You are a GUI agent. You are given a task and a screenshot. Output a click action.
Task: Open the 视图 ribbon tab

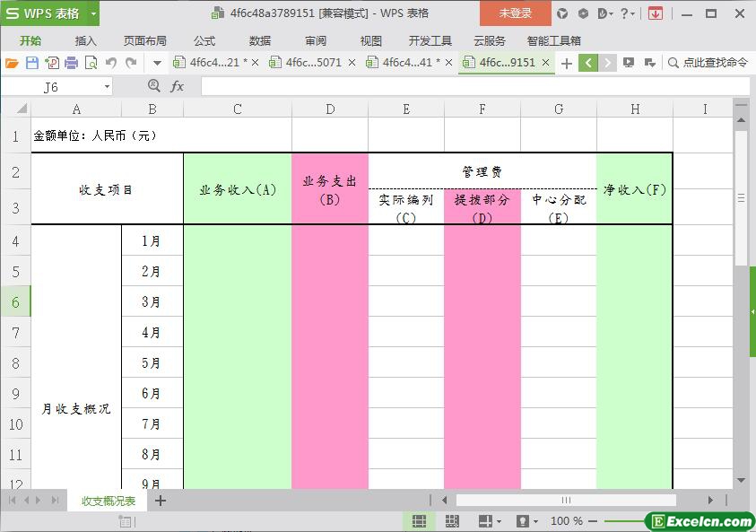370,41
